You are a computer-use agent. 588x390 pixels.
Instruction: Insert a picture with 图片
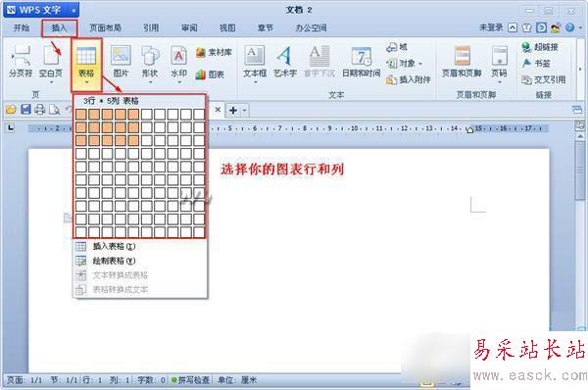click(121, 62)
